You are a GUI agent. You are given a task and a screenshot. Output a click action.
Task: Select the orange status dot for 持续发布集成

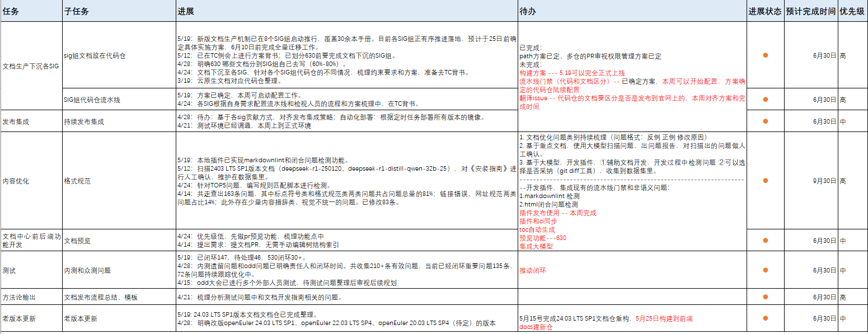click(765, 121)
